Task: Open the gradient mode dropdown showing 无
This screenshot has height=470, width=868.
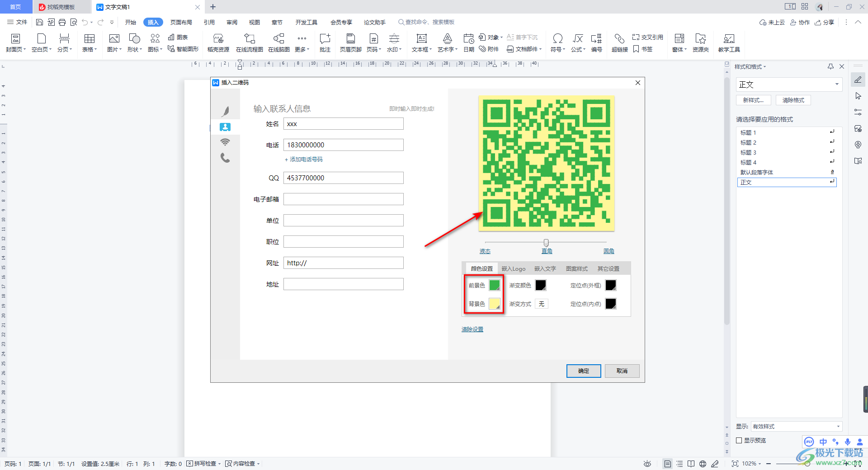Action: [542, 304]
